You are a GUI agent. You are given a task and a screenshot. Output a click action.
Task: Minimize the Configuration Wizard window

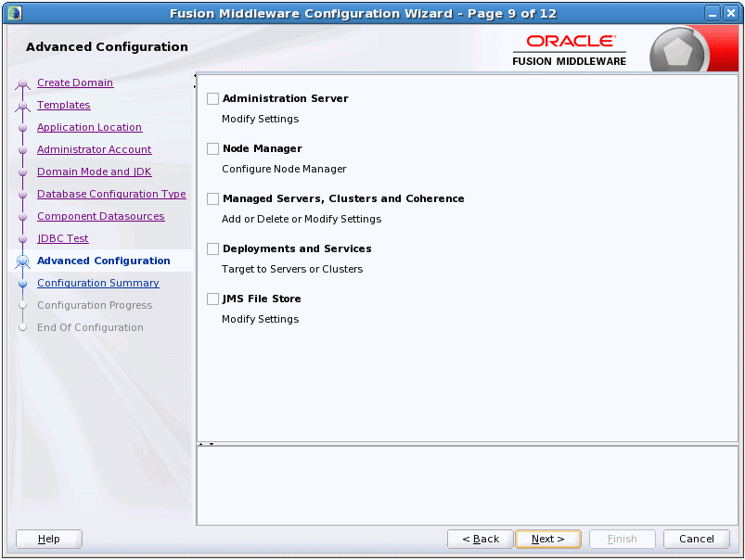[713, 13]
